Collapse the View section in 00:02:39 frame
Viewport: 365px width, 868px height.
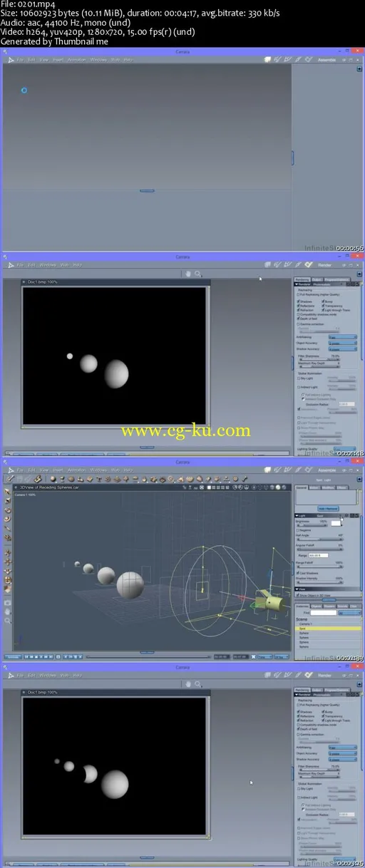(297, 589)
